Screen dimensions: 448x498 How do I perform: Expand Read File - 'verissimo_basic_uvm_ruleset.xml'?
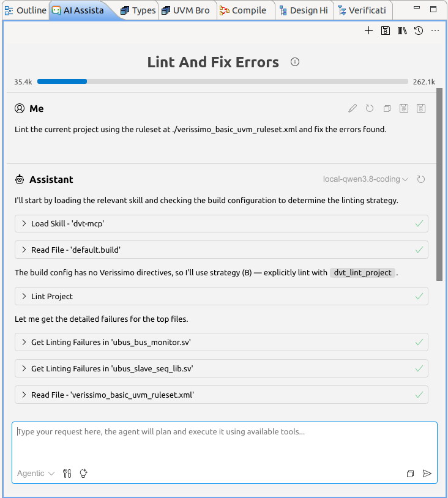click(221, 395)
